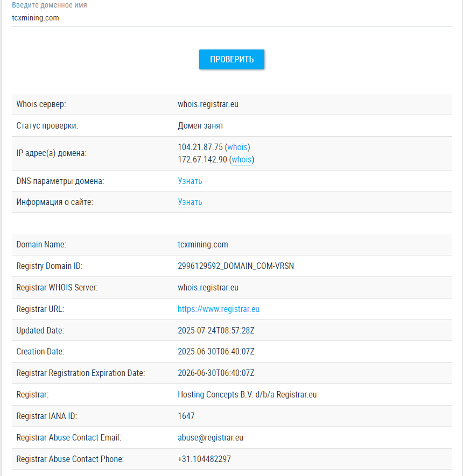
Task: Click the Информация о сайте: label
Action: pyautogui.click(x=55, y=202)
